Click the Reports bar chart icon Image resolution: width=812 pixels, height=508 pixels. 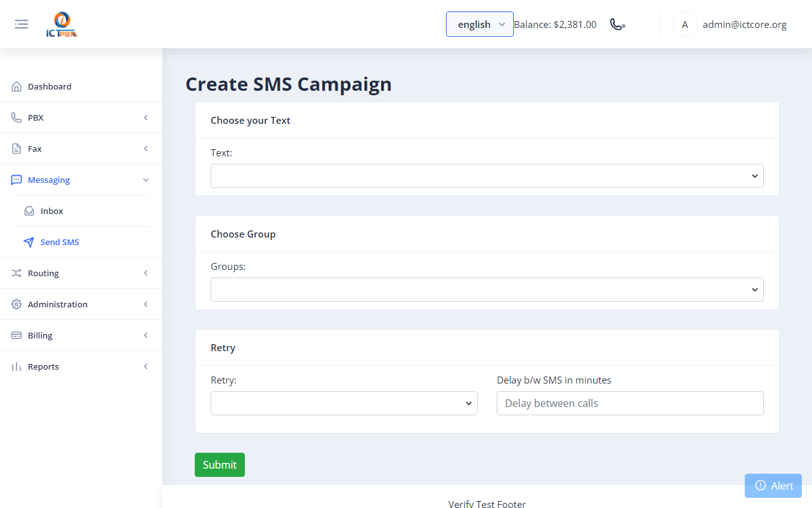tap(16, 366)
